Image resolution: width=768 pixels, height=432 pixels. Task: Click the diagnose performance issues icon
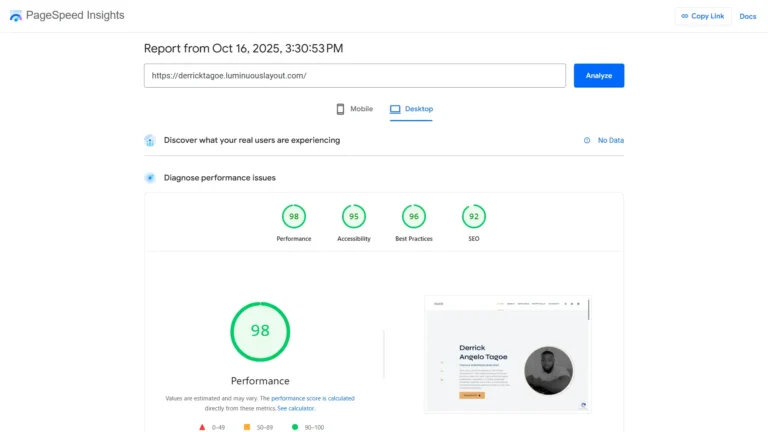150,178
